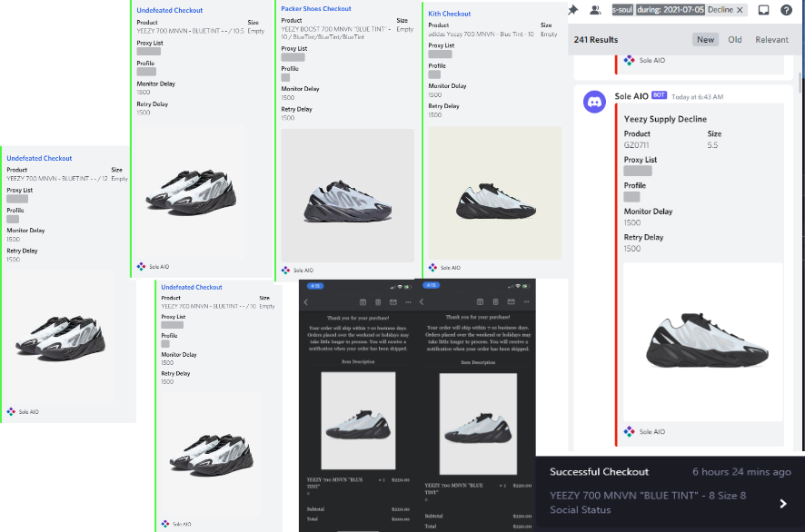This screenshot has height=532, width=805.
Task: Open the Packer Shoes Checkout title link
Action: [316, 9]
